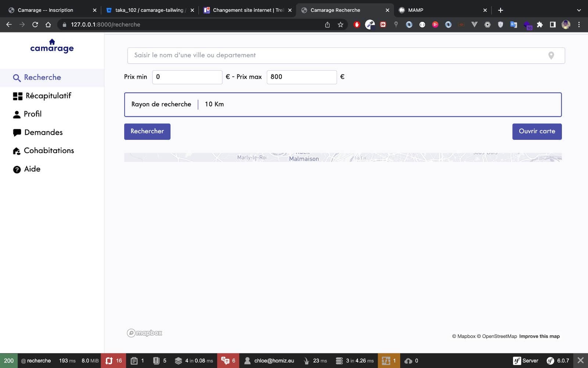
Task: Click the camarage logo
Action: tap(52, 46)
